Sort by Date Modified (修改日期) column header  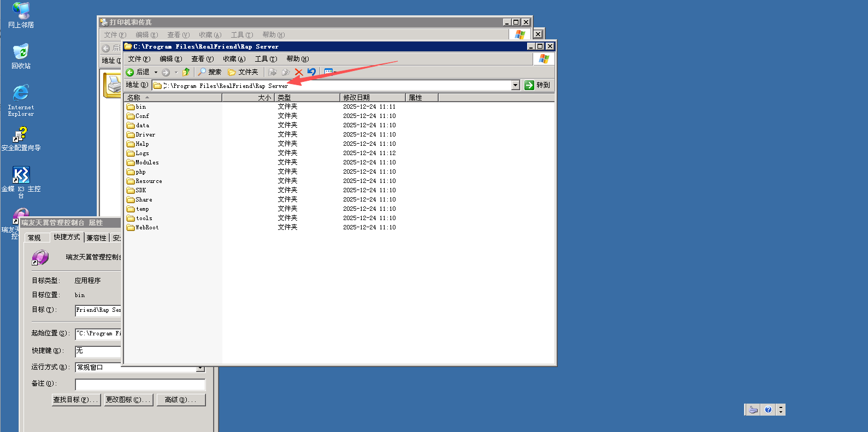coord(373,98)
